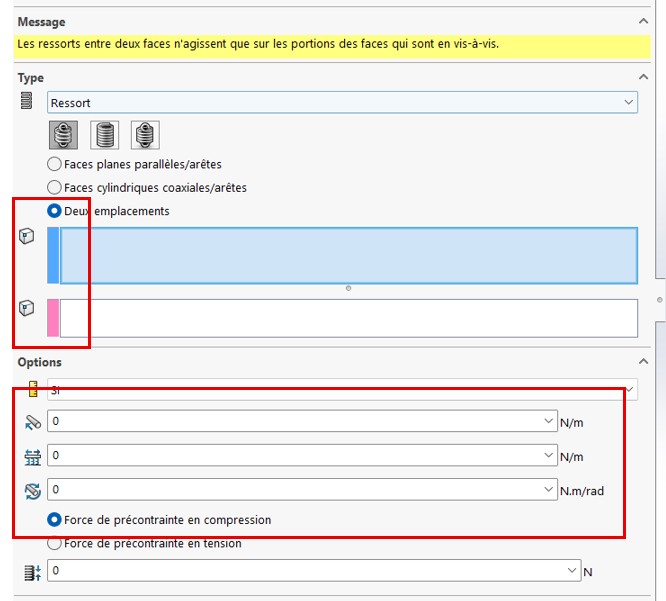This screenshot has width=666, height=601.
Task: Collapse the Type section
Action: coord(643,77)
